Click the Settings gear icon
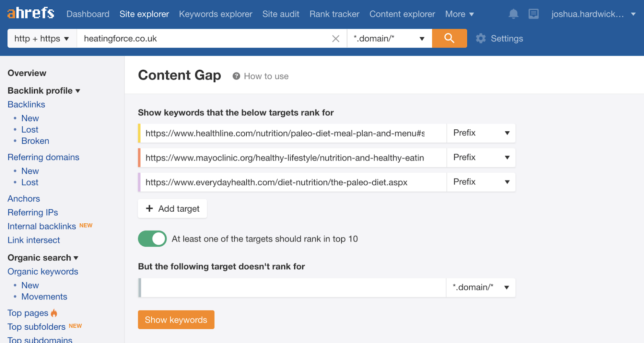This screenshot has width=644, height=343. point(481,38)
